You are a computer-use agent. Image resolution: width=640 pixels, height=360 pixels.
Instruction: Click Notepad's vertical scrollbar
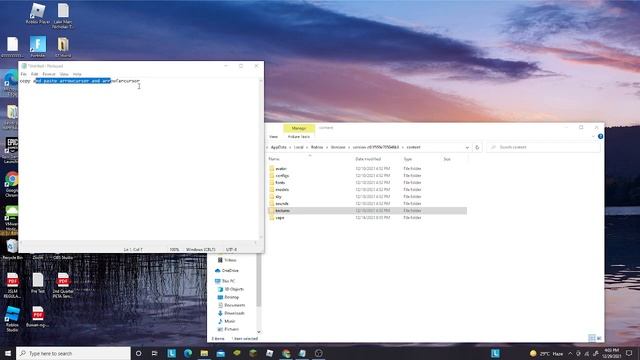pyautogui.click(x=261, y=159)
